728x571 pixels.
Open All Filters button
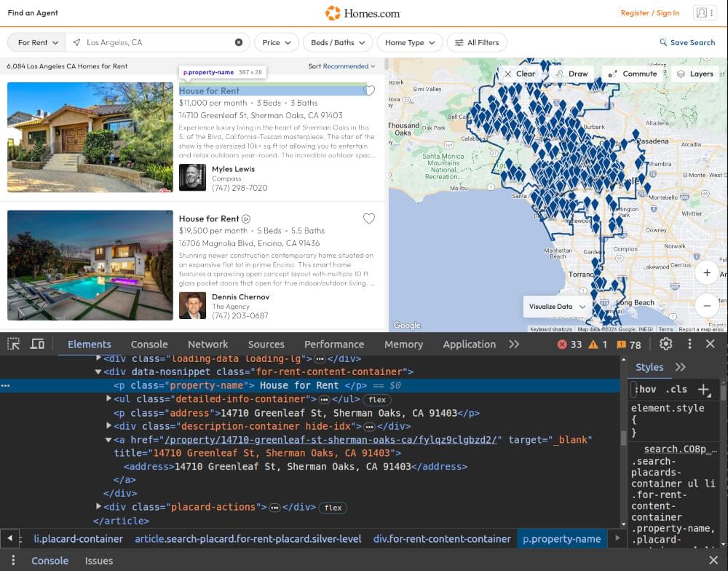tap(477, 42)
